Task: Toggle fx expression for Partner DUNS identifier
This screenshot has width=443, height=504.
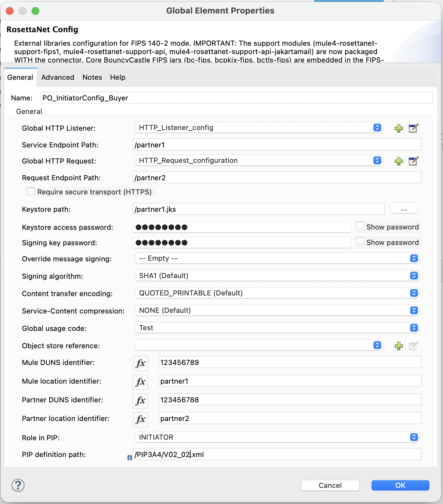Action: pos(141,401)
